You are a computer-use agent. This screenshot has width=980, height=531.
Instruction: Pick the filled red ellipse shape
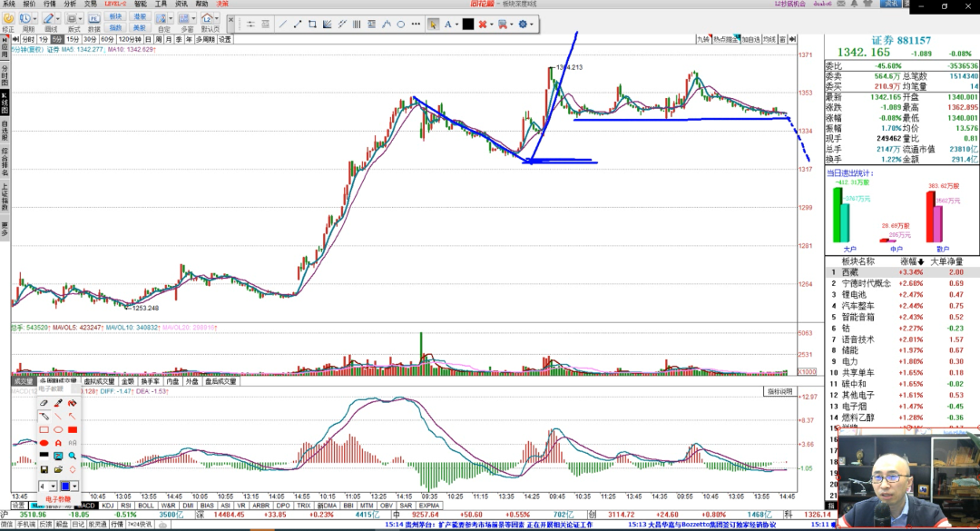(44, 443)
